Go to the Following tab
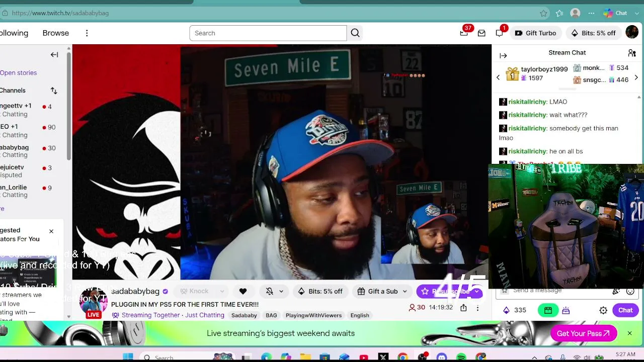Screen dimensions: 644x362 14,33
